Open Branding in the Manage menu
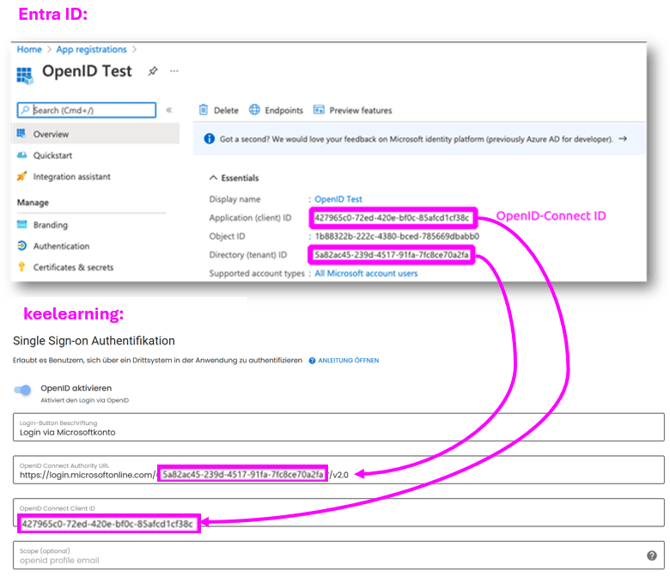Screen dimensions: 670x577 (x=50, y=225)
